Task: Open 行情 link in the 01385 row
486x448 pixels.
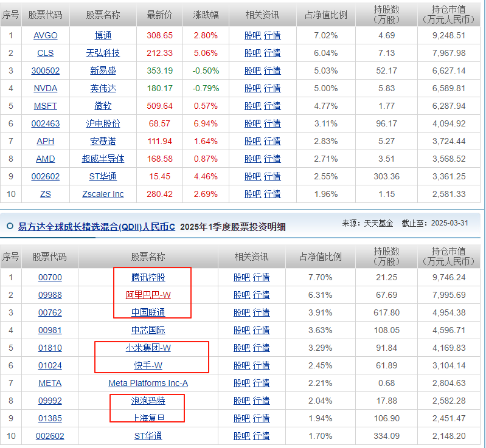Action: coord(262,419)
